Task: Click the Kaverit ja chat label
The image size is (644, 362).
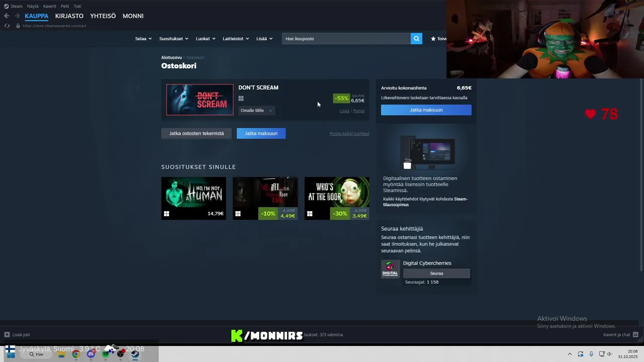Action: tap(617, 335)
